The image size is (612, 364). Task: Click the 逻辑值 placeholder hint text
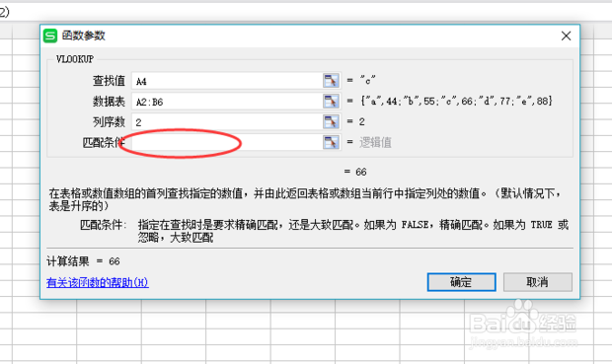pos(375,142)
